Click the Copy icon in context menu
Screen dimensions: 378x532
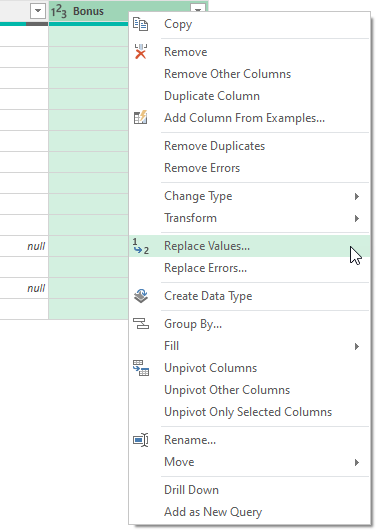tap(140, 24)
